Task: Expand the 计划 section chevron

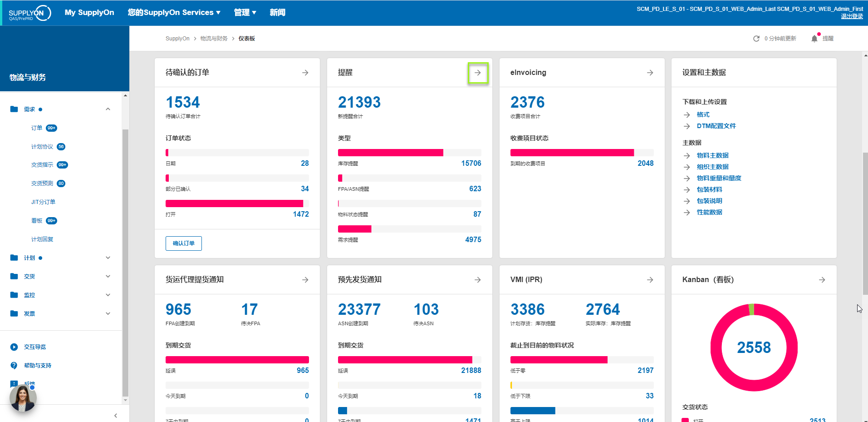Action: click(x=108, y=258)
